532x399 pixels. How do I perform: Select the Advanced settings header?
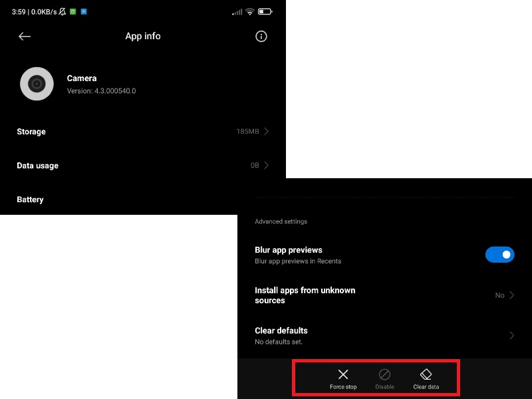[x=281, y=221]
